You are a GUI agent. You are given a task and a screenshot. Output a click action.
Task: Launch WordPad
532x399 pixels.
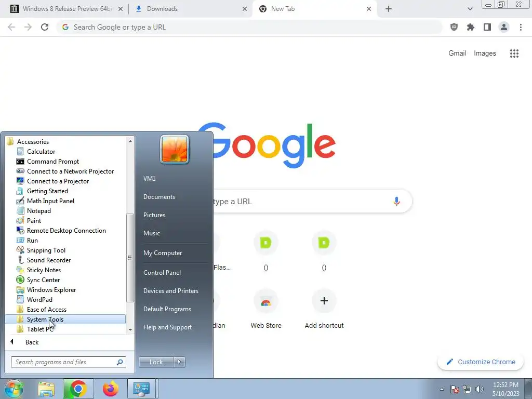[x=39, y=299]
